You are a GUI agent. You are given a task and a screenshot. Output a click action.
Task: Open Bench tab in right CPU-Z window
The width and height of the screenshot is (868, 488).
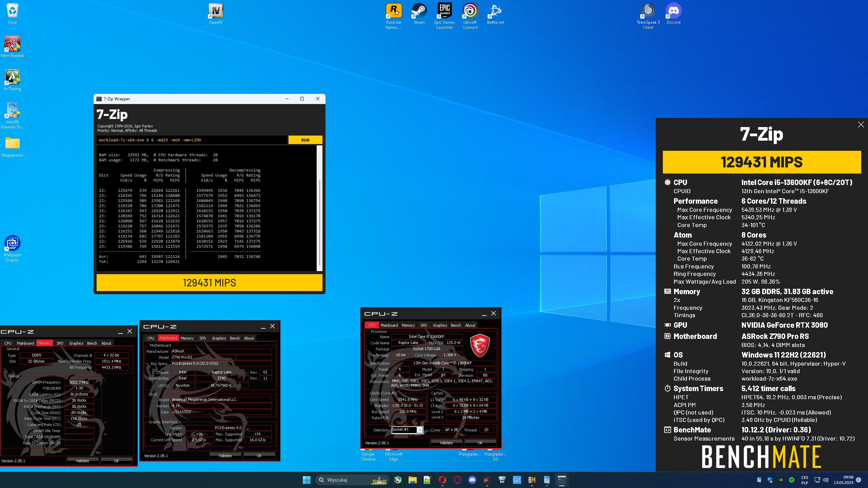click(x=456, y=325)
